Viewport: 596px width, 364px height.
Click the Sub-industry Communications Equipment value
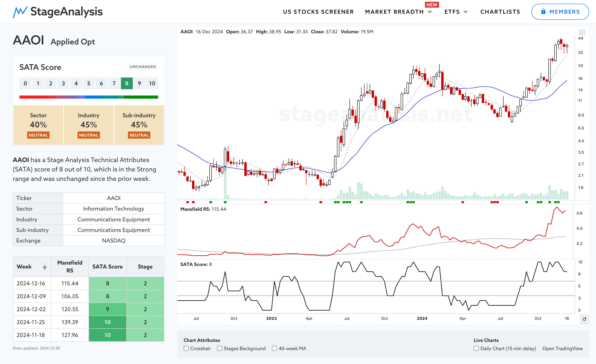pyautogui.click(x=113, y=230)
